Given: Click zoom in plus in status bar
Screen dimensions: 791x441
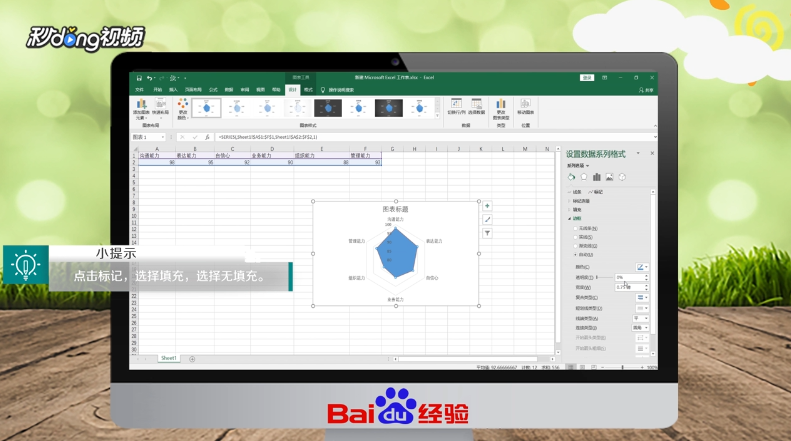Looking at the screenshot, I should [642, 367].
